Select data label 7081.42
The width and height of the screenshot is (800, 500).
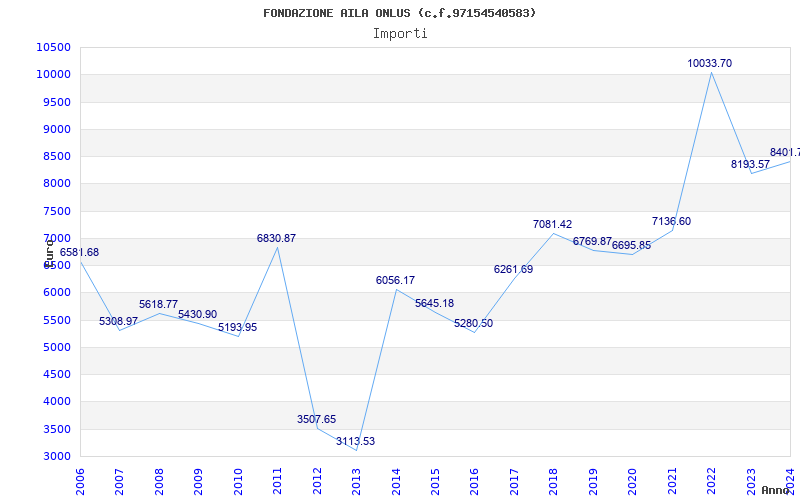[x=553, y=224]
